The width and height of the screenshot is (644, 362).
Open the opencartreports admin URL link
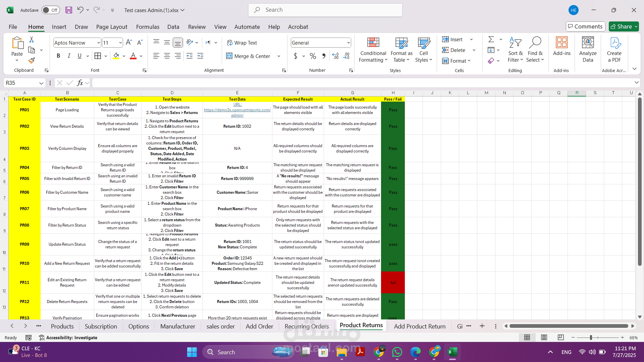click(x=237, y=110)
